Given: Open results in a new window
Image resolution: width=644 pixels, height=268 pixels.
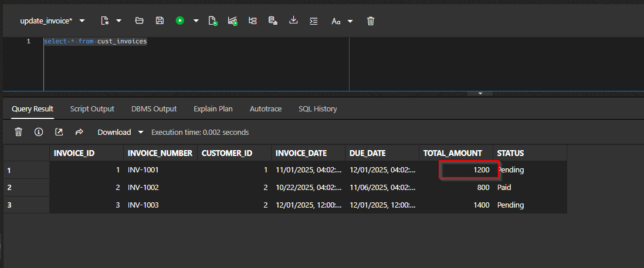Looking at the screenshot, I should (59, 132).
